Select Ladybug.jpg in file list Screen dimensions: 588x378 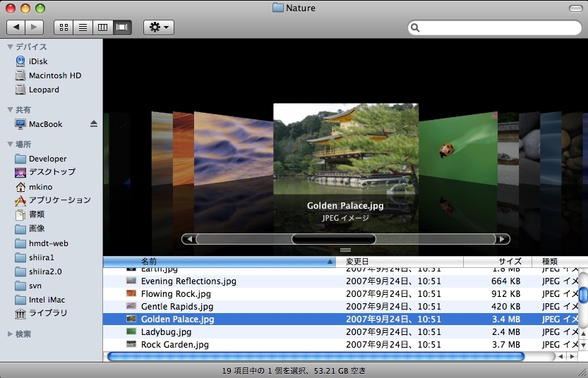tap(166, 331)
